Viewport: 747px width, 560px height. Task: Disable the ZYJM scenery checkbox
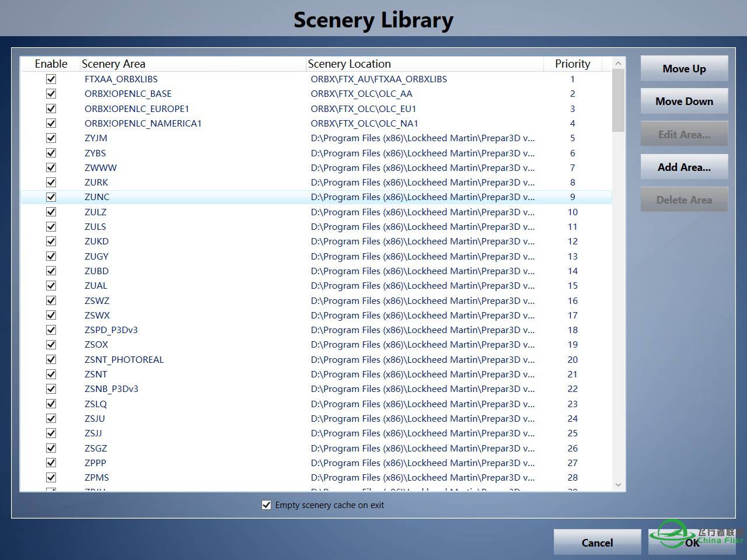51,138
